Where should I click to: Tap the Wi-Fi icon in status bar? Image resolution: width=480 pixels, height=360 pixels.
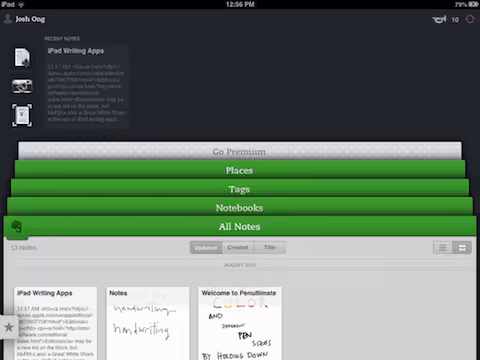pos(21,4)
